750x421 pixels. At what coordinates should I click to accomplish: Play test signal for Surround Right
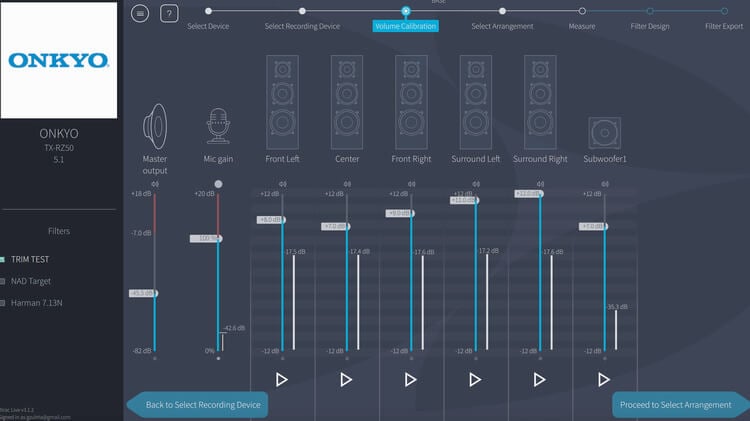540,380
